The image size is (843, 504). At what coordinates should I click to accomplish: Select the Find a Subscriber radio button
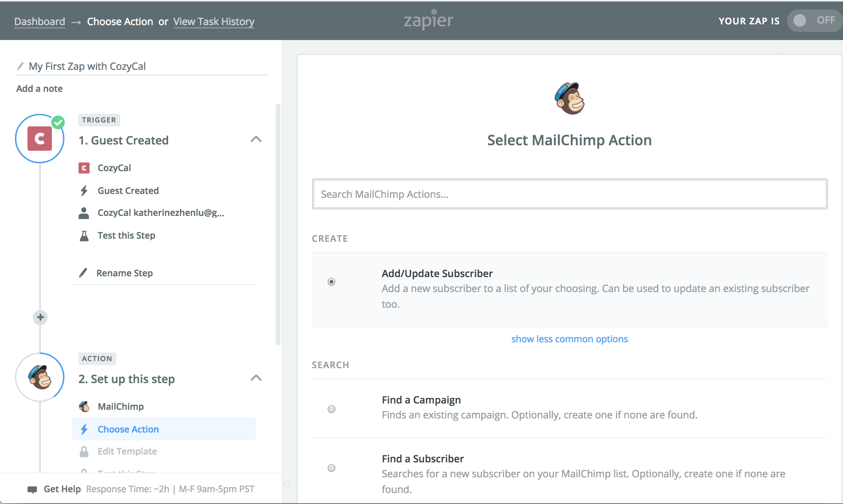pyautogui.click(x=332, y=468)
